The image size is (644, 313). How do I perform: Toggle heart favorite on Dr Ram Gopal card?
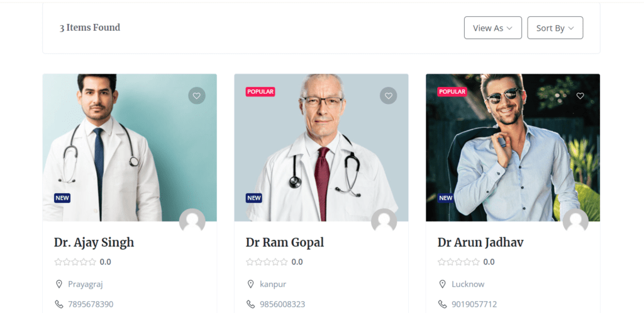[x=388, y=96]
